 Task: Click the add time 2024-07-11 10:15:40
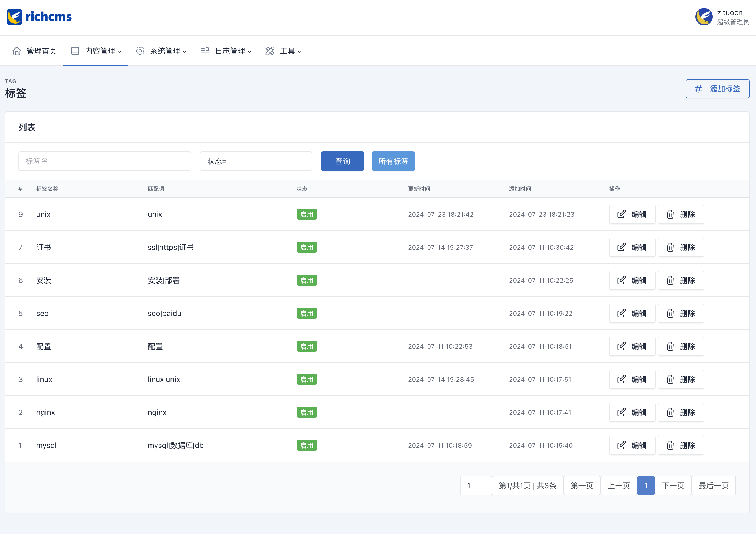pyautogui.click(x=541, y=445)
